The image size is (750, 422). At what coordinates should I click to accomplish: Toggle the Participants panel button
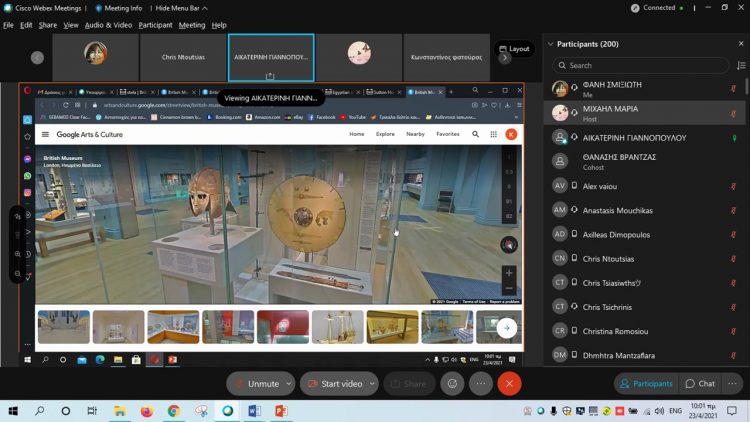click(646, 384)
